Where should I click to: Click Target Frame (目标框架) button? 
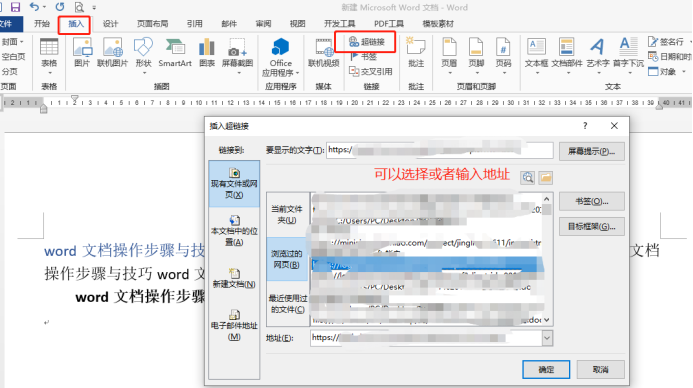point(591,227)
